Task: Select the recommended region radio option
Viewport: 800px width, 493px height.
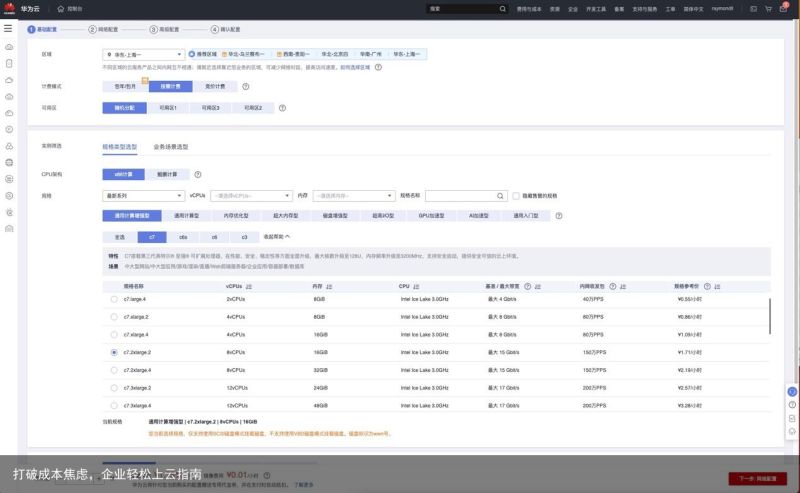Action: (x=192, y=54)
